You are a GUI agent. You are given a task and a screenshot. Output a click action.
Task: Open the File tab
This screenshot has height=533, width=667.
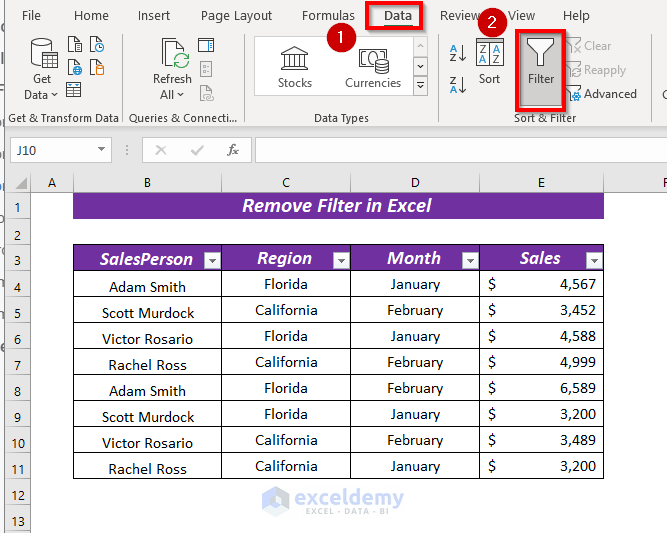[x=31, y=16]
